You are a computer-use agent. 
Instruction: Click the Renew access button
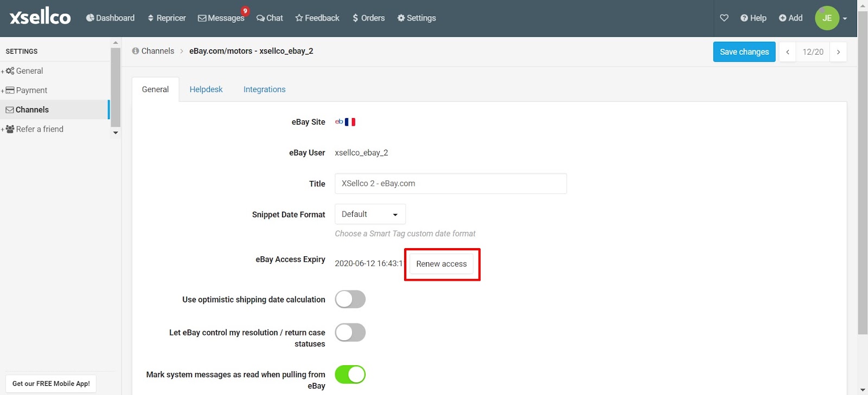click(x=442, y=264)
